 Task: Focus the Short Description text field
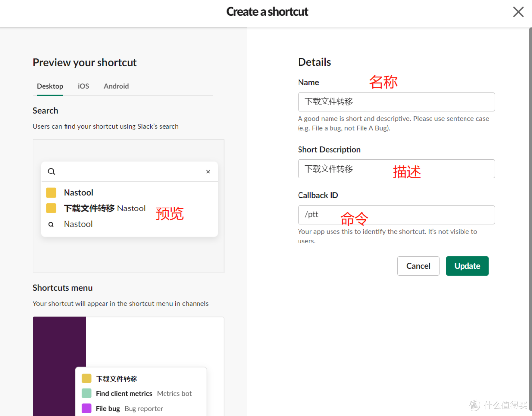coord(396,169)
